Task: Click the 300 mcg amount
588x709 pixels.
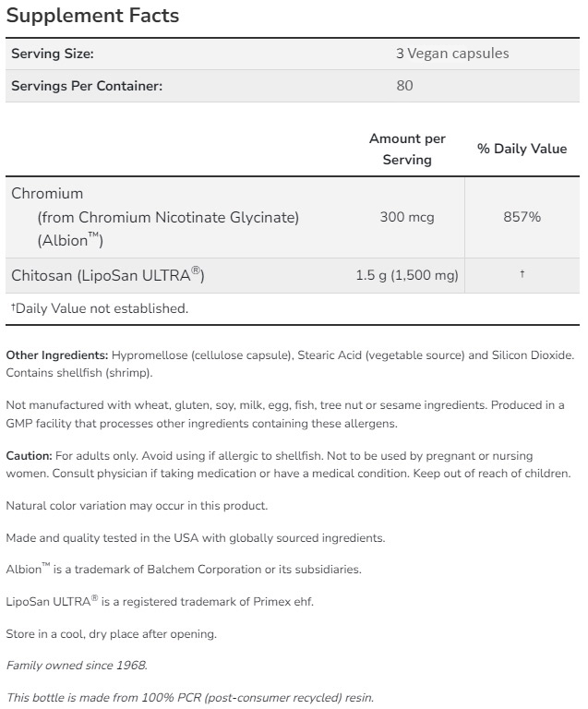Action: 407,217
